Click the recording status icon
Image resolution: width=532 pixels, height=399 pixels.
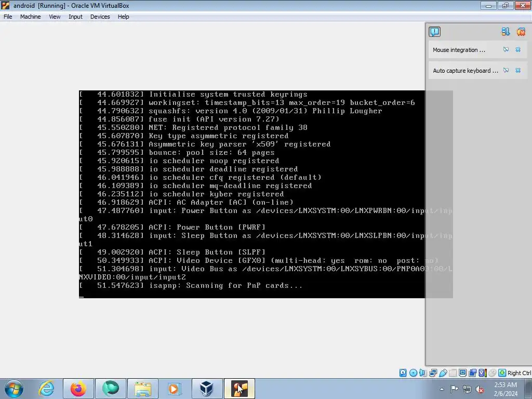point(472,373)
